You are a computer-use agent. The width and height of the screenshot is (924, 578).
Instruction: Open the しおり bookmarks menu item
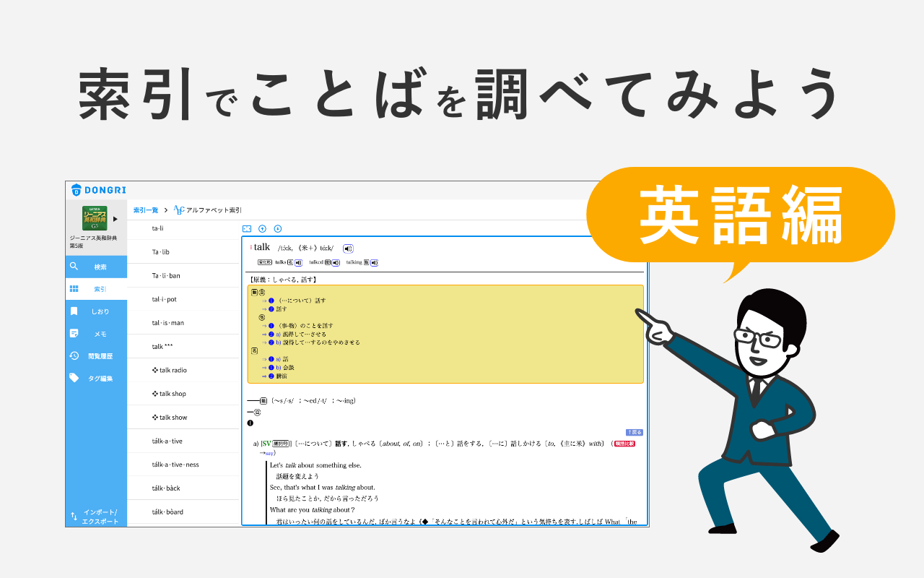click(96, 311)
